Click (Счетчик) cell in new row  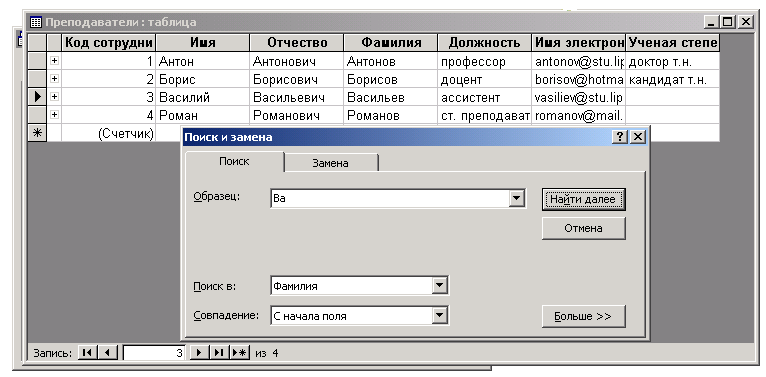pyautogui.click(x=108, y=133)
